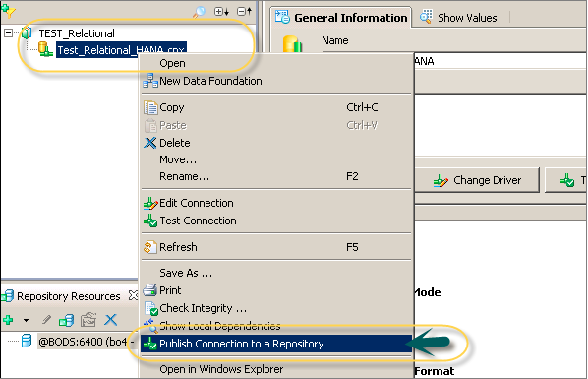
Task: Click the Change Driver button
Action: tap(477, 180)
